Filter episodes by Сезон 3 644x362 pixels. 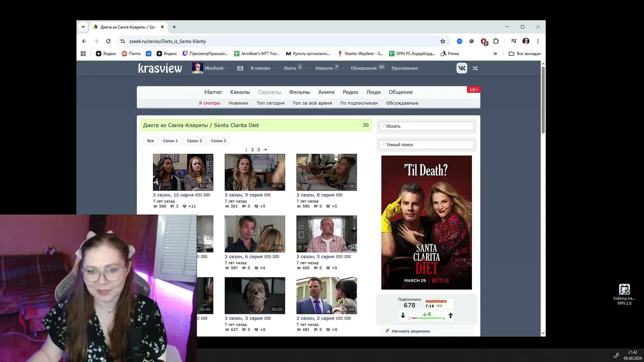218,141
